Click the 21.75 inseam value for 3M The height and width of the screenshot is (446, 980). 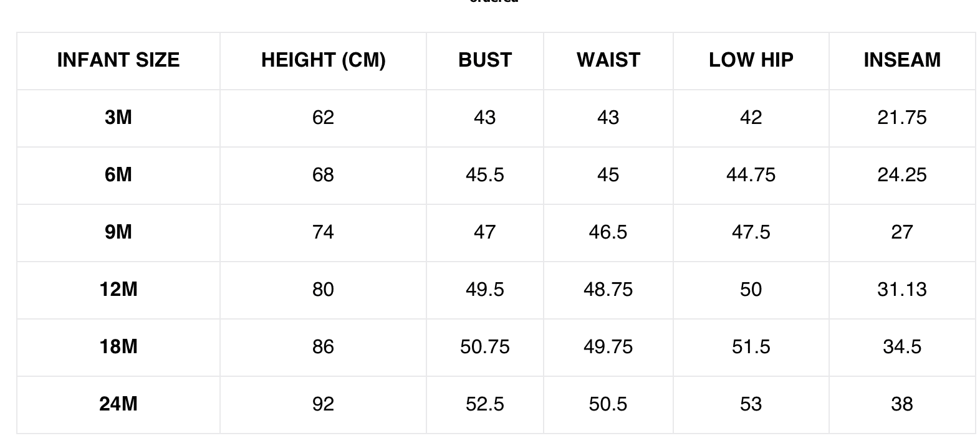[x=901, y=118]
